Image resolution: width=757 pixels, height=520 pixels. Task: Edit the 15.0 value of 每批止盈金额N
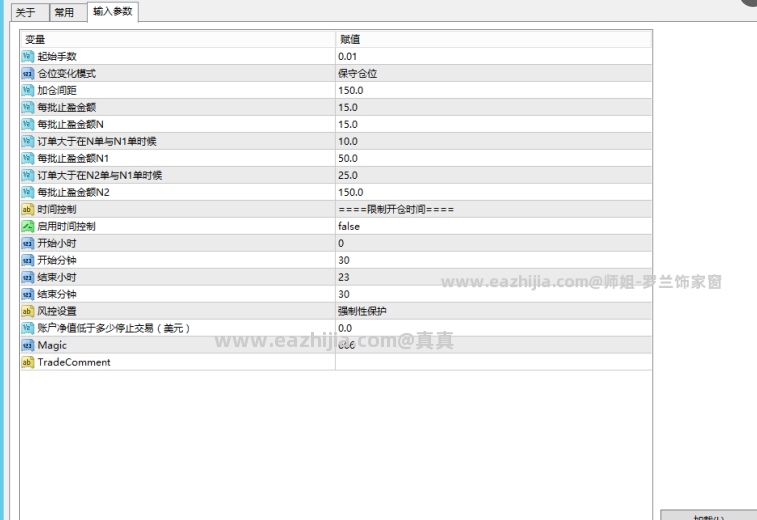(493, 125)
